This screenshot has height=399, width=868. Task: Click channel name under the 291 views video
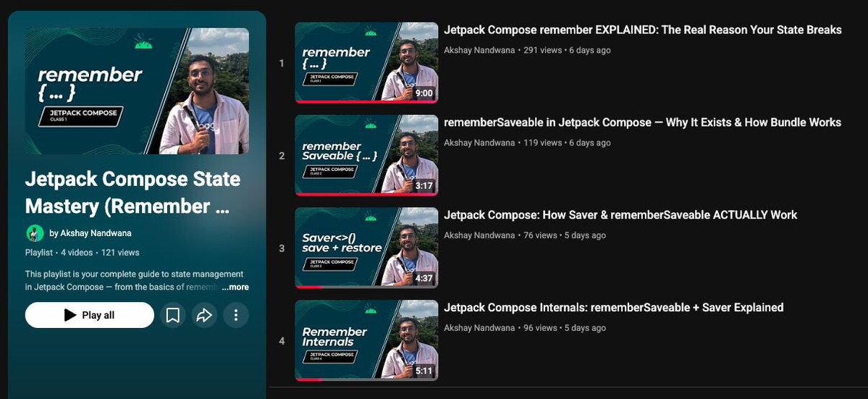(479, 51)
